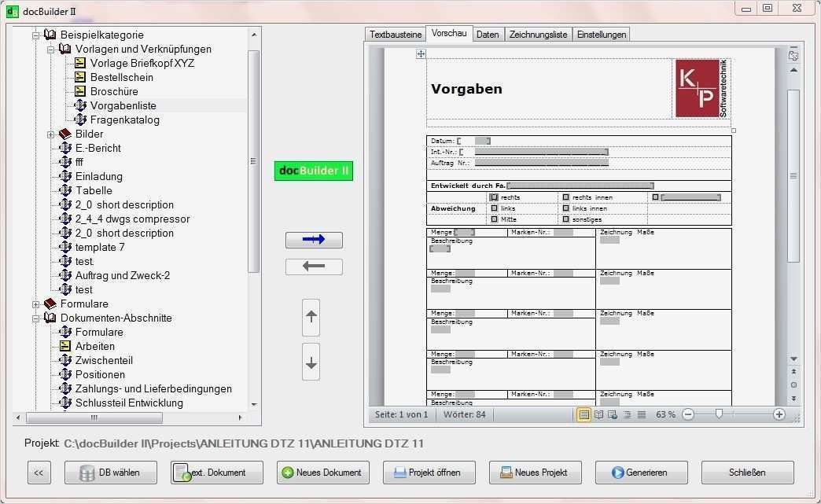
Task: Check the 'Mitte' checkbox
Action: pyautogui.click(x=494, y=219)
